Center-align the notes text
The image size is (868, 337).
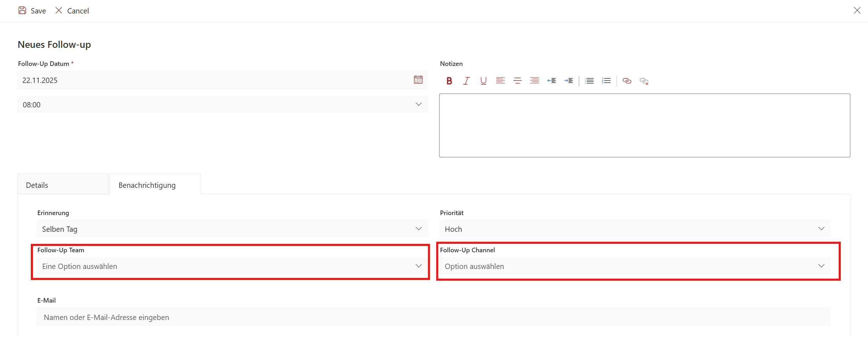[x=517, y=81]
